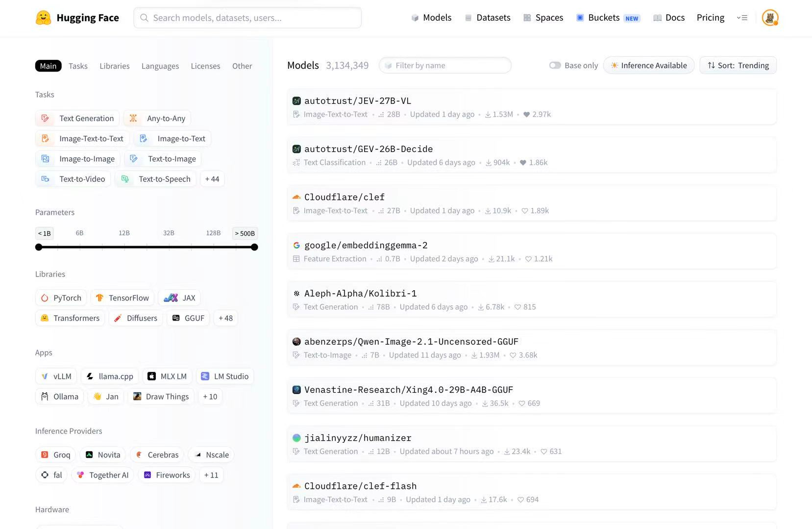This screenshot has width=812, height=529.
Task: Open the Buckets NEW navigation item
Action: click(x=608, y=18)
